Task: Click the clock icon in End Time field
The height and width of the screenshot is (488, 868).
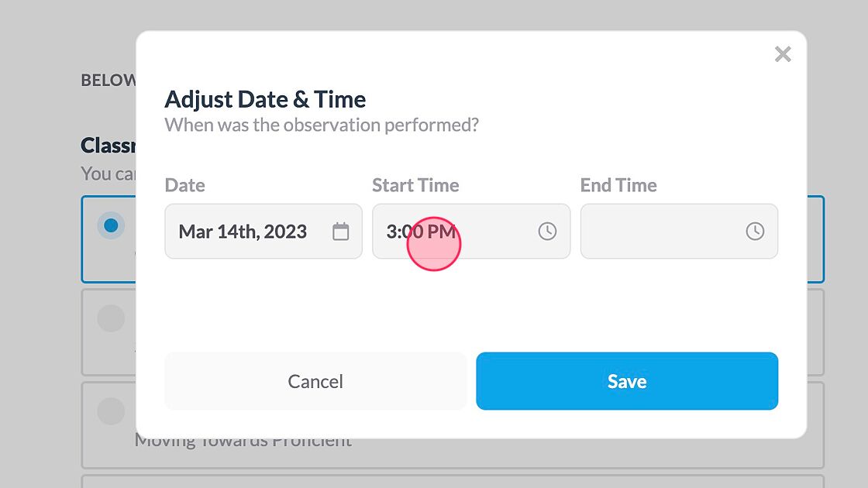Action: coord(756,230)
